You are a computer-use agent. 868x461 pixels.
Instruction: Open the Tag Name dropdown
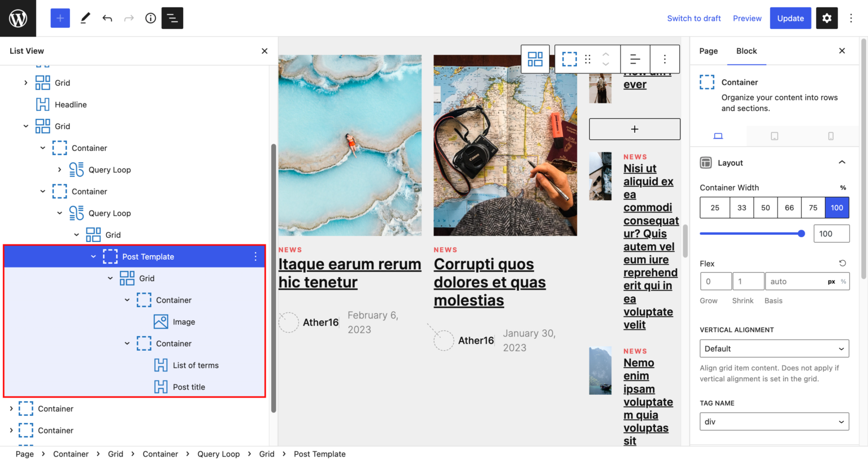click(774, 421)
